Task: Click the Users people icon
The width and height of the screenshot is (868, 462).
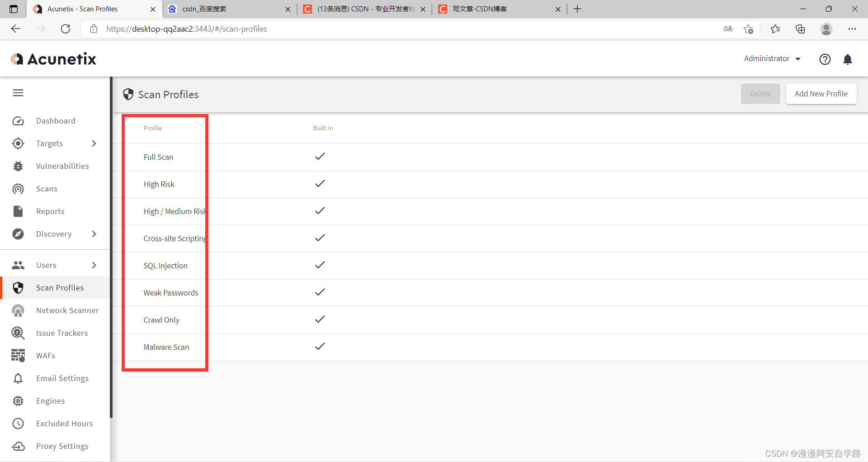Action: (18, 265)
